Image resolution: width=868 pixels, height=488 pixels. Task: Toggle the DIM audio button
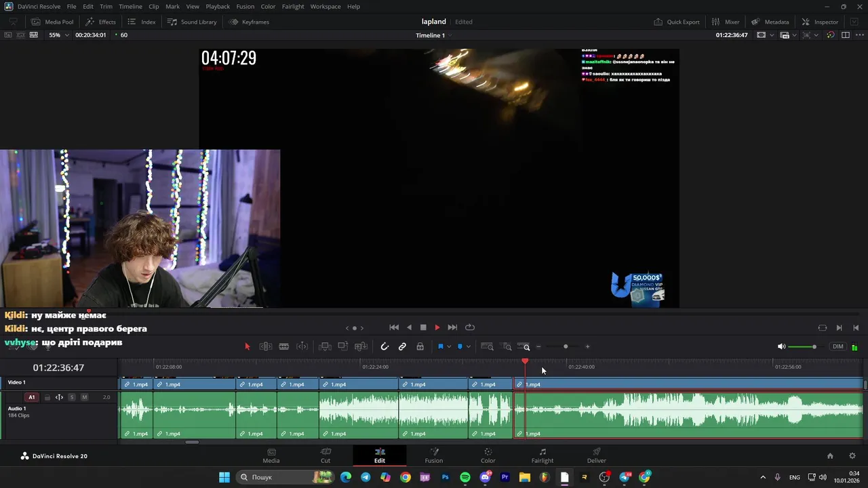(838, 346)
